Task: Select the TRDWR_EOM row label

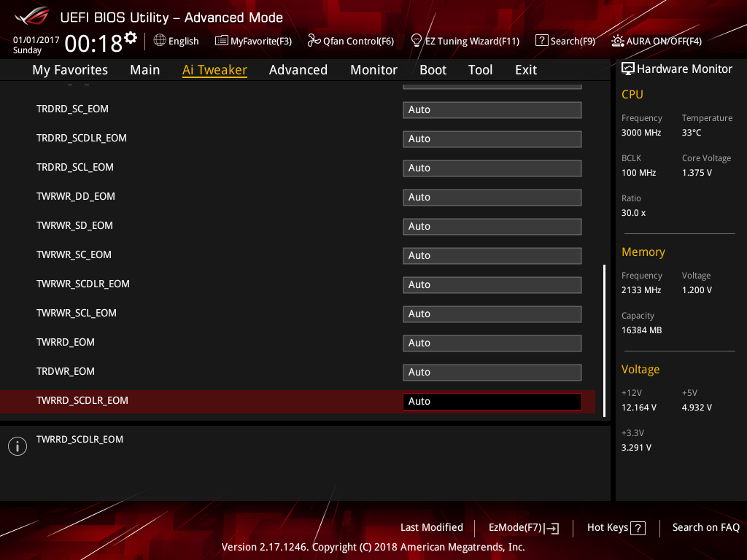Action: pos(65,371)
